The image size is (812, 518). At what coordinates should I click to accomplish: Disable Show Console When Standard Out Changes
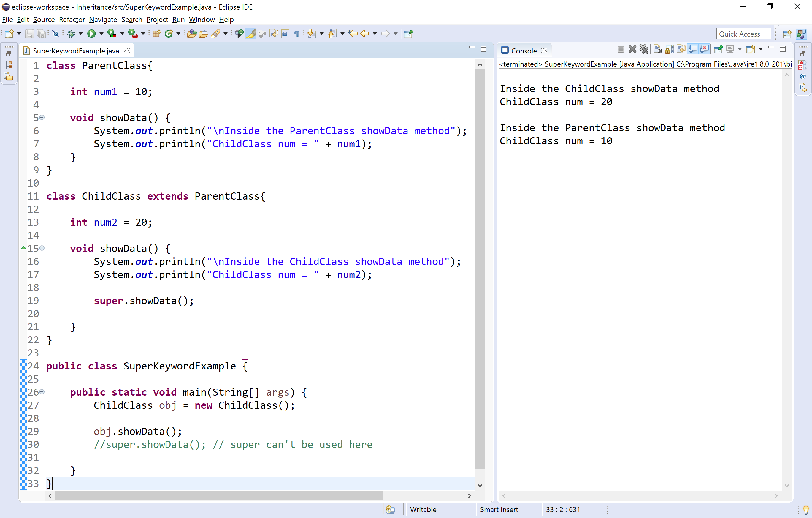(x=693, y=49)
